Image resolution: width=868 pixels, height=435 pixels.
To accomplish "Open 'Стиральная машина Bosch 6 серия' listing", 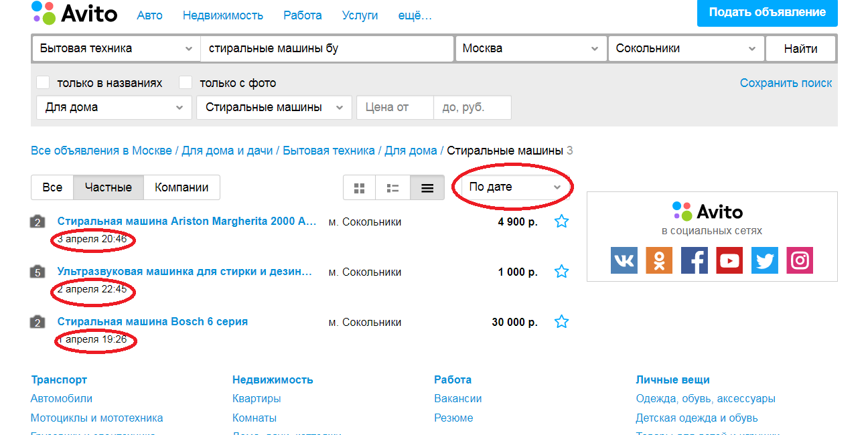I will pyautogui.click(x=153, y=321).
